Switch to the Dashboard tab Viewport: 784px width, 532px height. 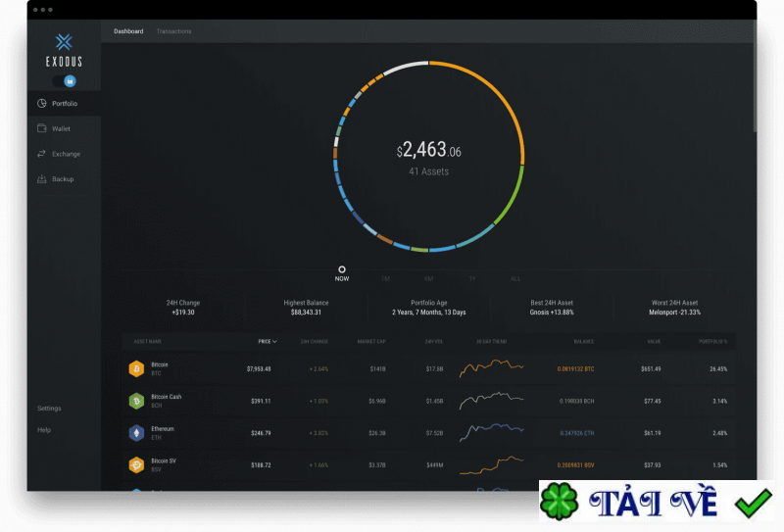pyautogui.click(x=128, y=31)
